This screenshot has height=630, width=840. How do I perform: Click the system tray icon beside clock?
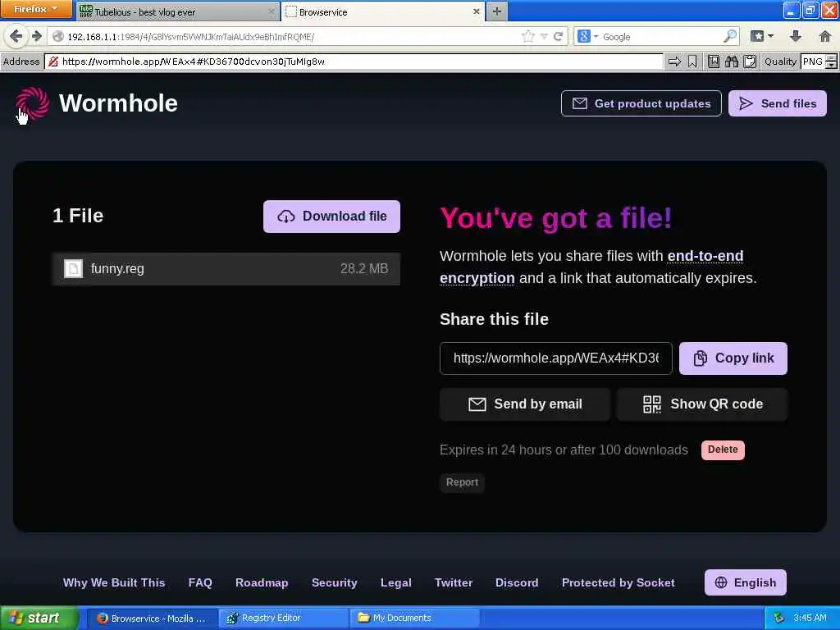coord(779,619)
